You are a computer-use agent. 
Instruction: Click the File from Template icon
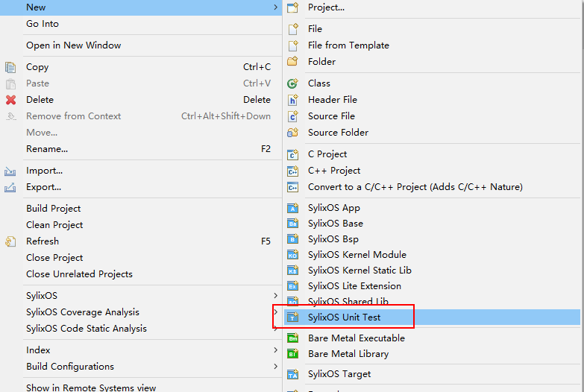point(292,45)
